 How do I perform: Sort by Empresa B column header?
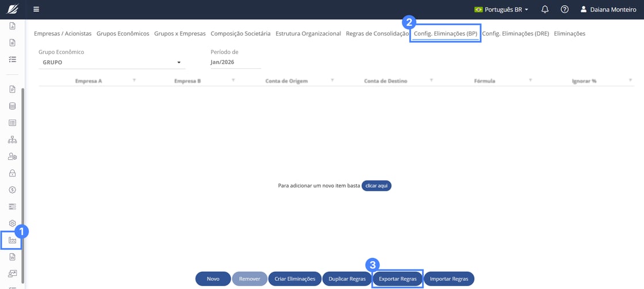click(x=187, y=81)
